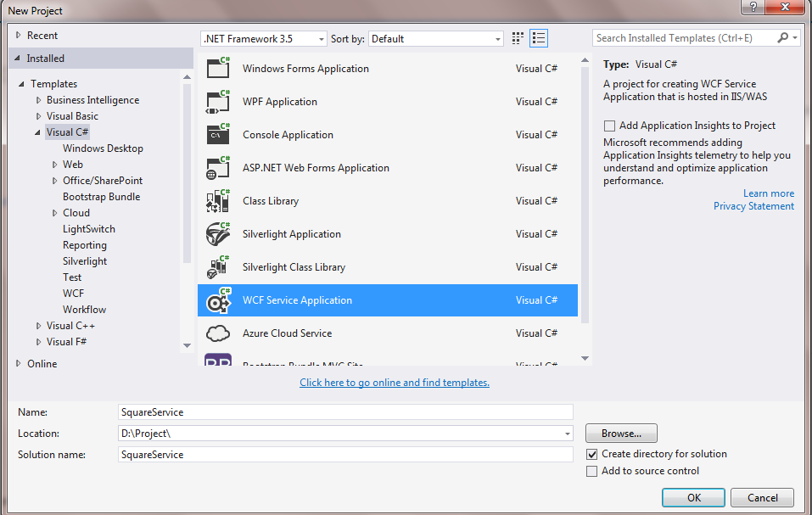Click the WPF Application template icon
812x515 pixels.
point(218,102)
